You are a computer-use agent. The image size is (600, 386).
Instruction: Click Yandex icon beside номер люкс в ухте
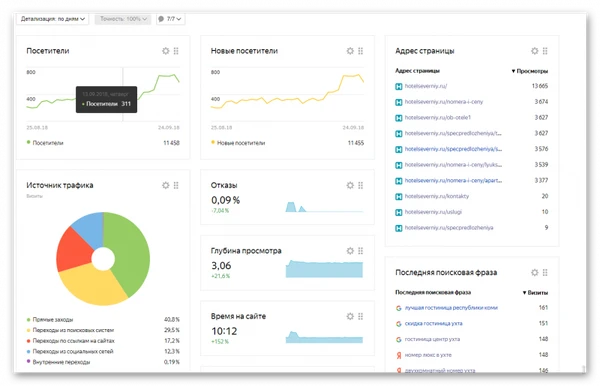tap(398, 355)
